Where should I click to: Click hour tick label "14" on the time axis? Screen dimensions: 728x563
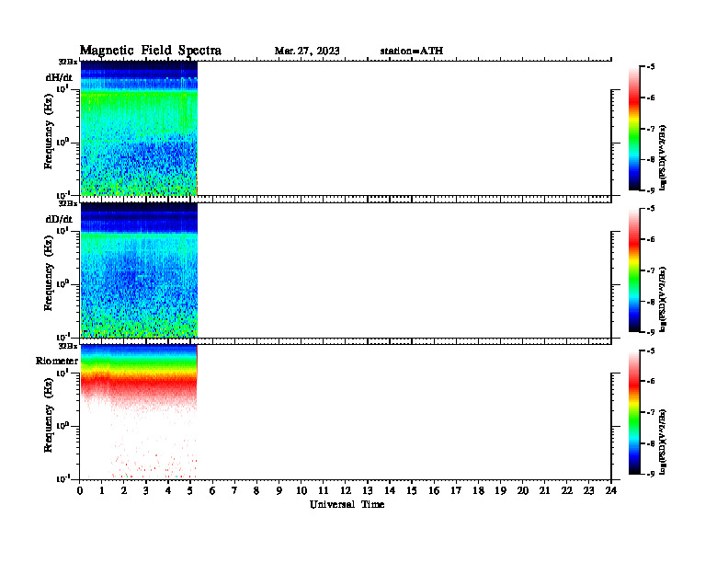click(390, 490)
